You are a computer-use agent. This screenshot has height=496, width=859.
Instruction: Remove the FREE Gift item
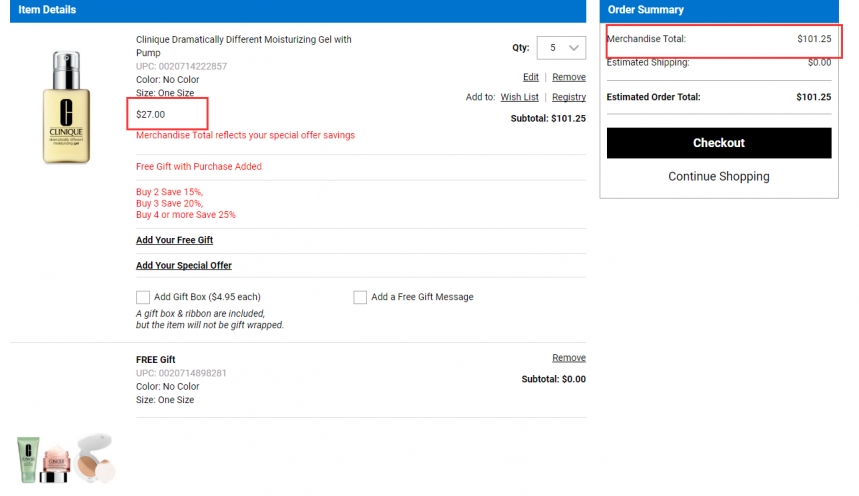[x=569, y=358]
